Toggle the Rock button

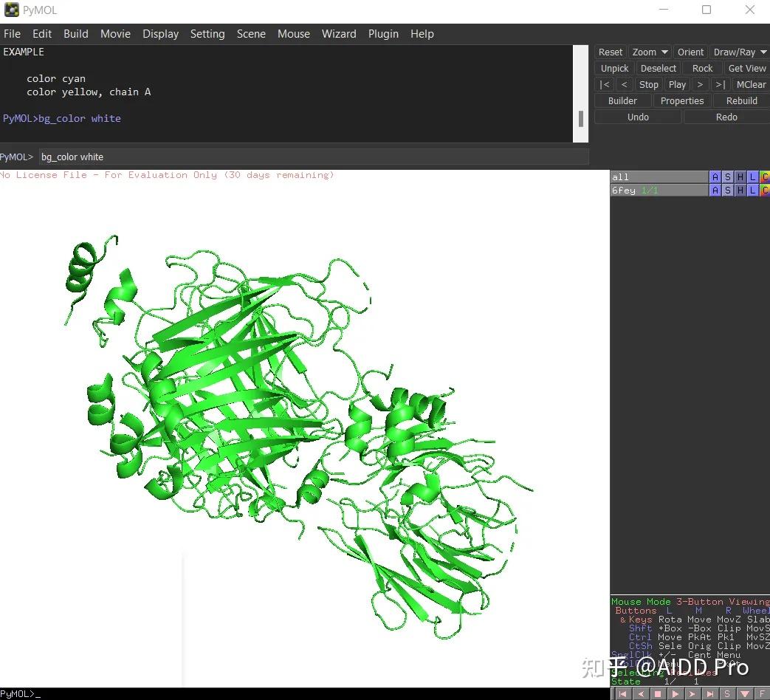click(x=702, y=68)
